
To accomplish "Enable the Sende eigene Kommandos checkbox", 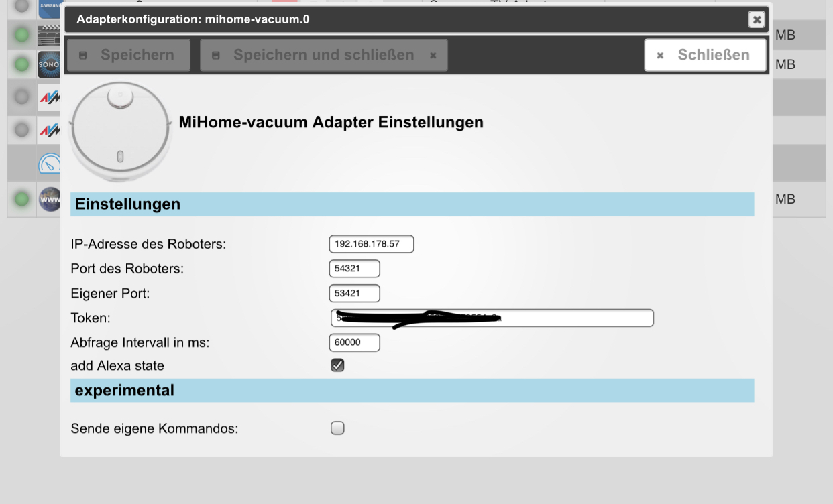I will click(337, 428).
